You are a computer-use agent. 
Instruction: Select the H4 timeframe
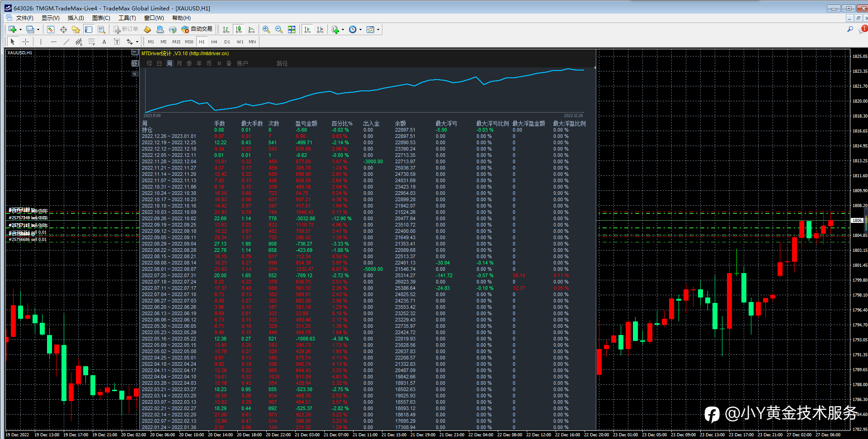pyautogui.click(x=214, y=42)
